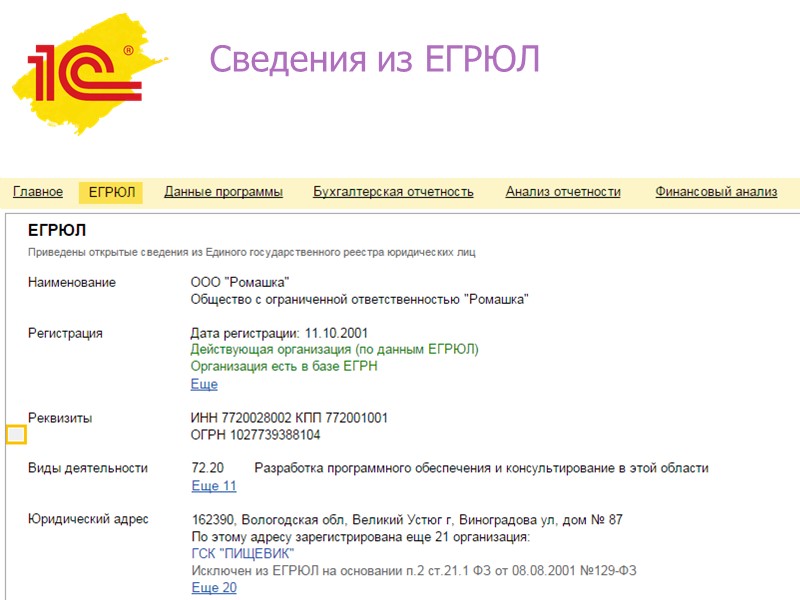Click the Регистрация field label
Image resolution: width=800 pixels, height=600 pixels.
tap(65, 333)
